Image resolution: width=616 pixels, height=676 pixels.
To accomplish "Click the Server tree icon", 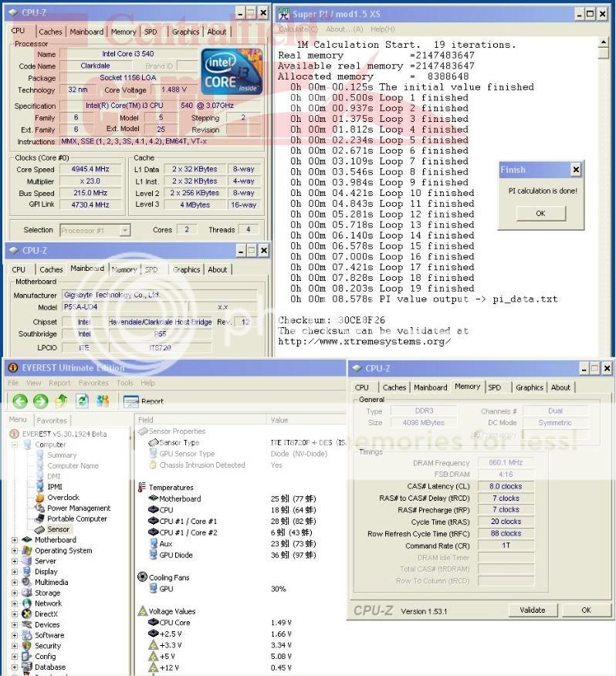I will pyautogui.click(x=27, y=561).
